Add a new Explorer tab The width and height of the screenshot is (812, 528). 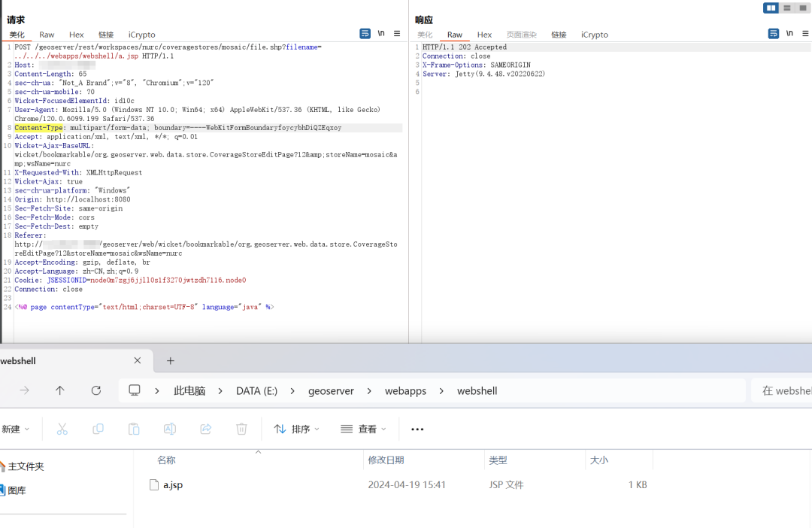tap(171, 360)
